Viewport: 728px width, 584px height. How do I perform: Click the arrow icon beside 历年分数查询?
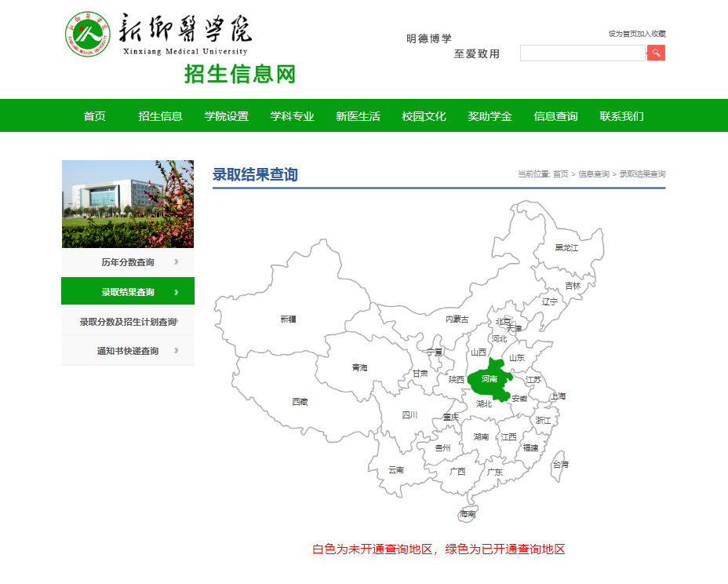[x=176, y=262]
